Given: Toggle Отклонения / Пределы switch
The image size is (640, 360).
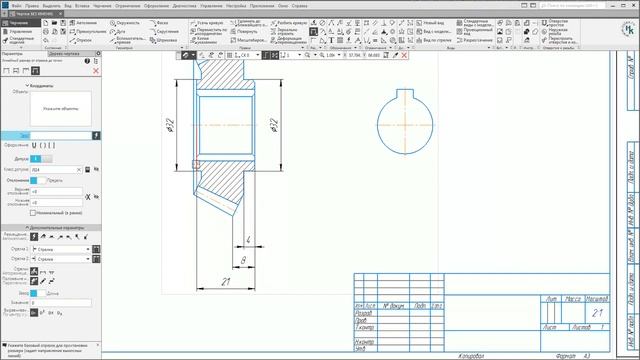Looking at the screenshot, I should [38, 180].
